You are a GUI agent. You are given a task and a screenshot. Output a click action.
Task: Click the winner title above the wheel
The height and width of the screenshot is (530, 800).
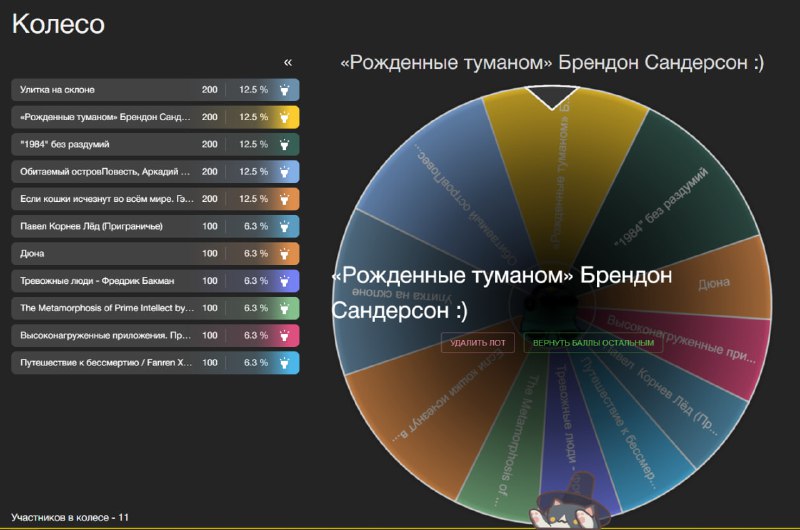coord(552,63)
